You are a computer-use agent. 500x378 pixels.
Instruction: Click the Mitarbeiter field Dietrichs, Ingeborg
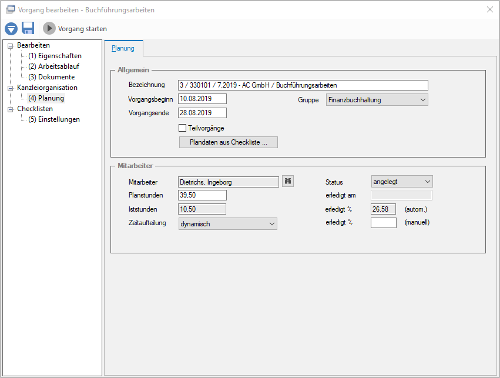coord(228,182)
